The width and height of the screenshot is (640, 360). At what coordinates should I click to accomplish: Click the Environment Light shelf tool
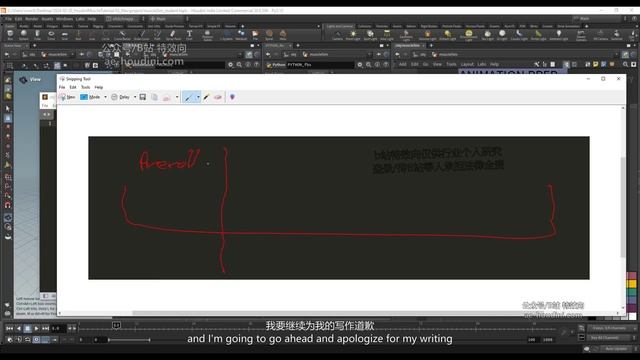[469, 35]
